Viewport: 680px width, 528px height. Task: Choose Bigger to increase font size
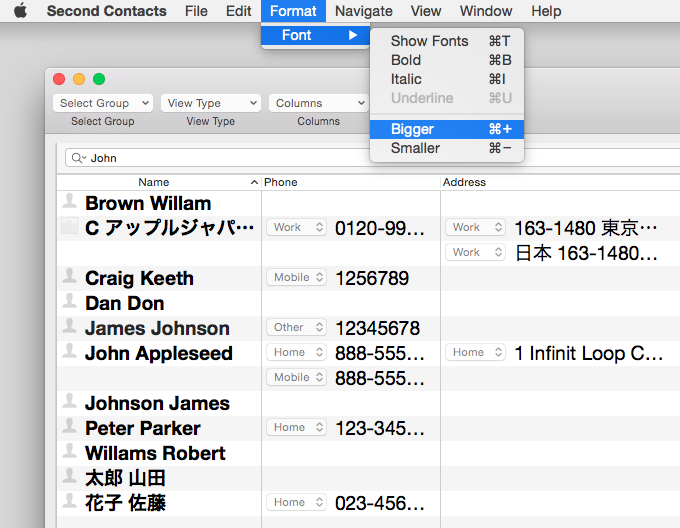pyautogui.click(x=447, y=129)
